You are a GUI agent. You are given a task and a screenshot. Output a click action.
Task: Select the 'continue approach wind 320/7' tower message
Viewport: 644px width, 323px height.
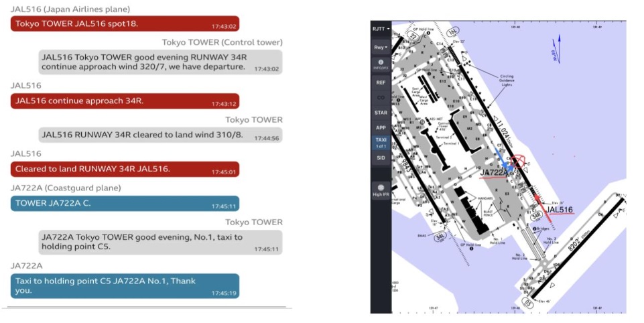161,62
